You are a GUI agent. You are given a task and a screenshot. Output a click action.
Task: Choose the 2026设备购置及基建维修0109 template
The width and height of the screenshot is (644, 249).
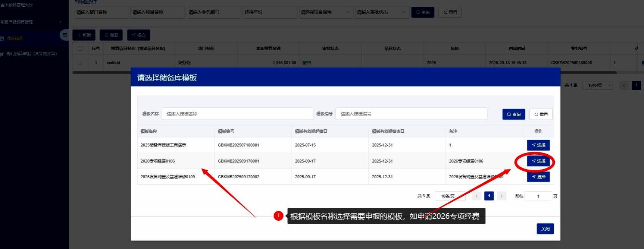538,177
